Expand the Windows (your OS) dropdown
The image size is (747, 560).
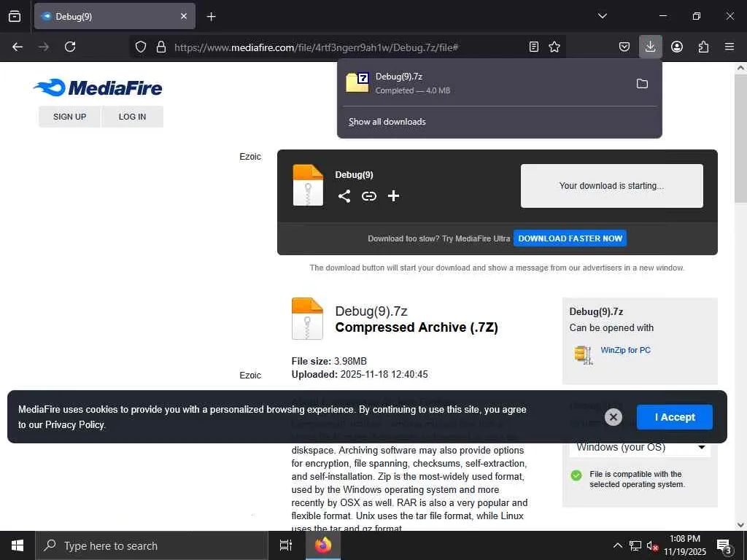click(640, 447)
